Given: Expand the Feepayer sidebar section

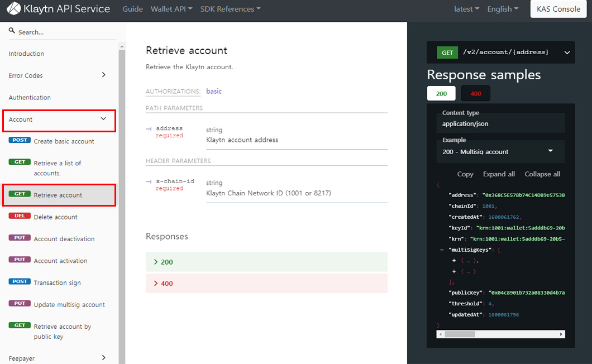Looking at the screenshot, I should (x=103, y=358).
